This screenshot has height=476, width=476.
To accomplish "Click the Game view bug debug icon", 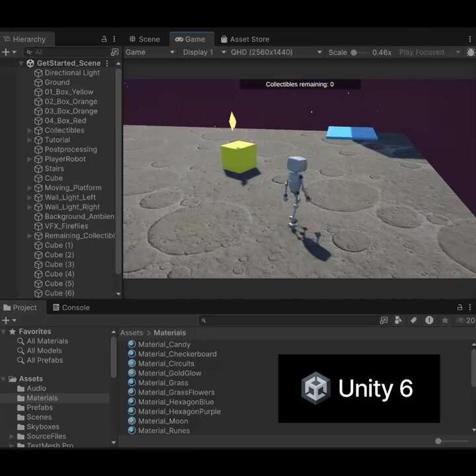I will click(470, 52).
